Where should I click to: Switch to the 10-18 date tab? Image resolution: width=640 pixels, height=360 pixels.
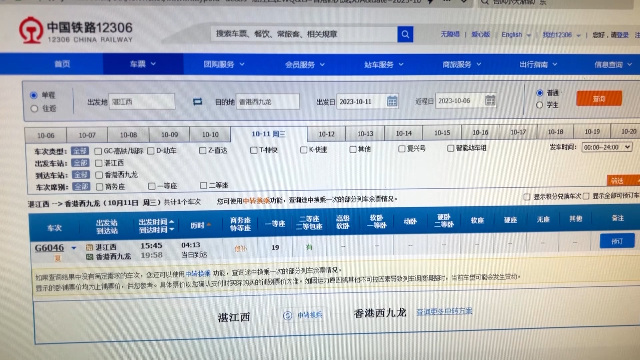[555, 132]
